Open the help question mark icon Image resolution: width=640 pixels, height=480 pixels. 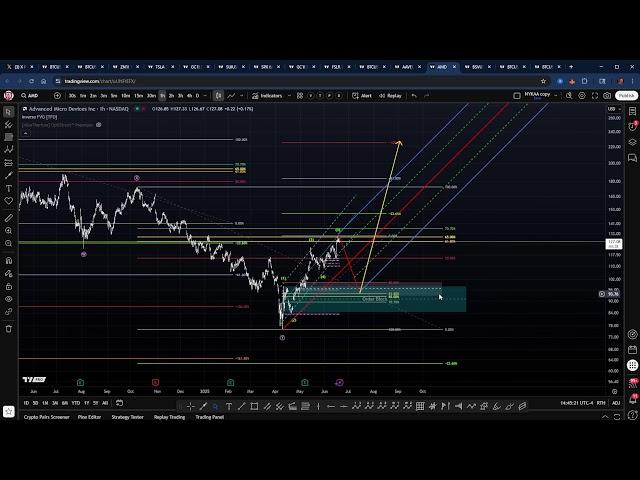pyautogui.click(x=632, y=416)
